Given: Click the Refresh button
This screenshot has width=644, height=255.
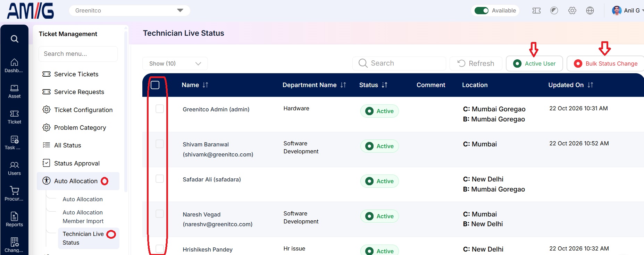Looking at the screenshot, I should 476,63.
